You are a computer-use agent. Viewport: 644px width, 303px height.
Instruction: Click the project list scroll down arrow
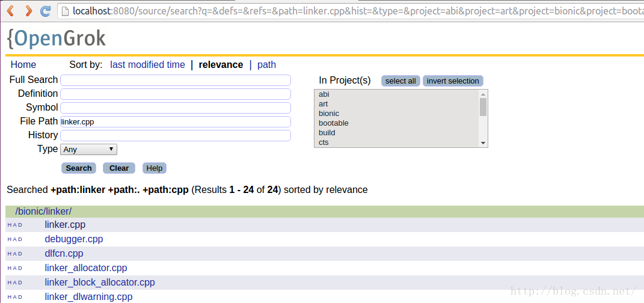click(x=483, y=143)
